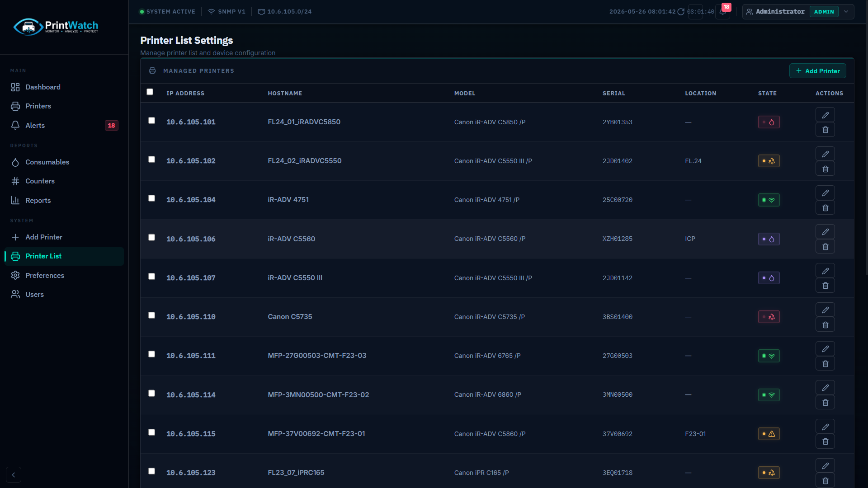
Task: Check the box for 10.6.105.115
Action: [x=152, y=432]
